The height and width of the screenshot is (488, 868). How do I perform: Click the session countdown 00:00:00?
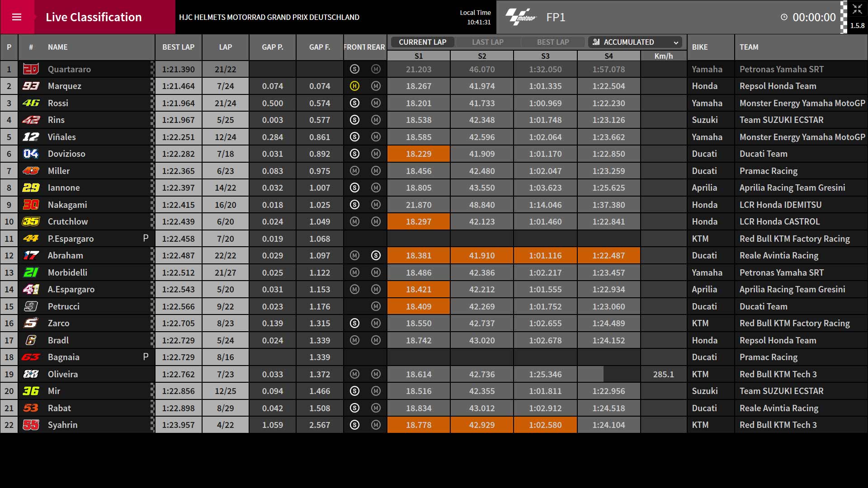pos(814,17)
